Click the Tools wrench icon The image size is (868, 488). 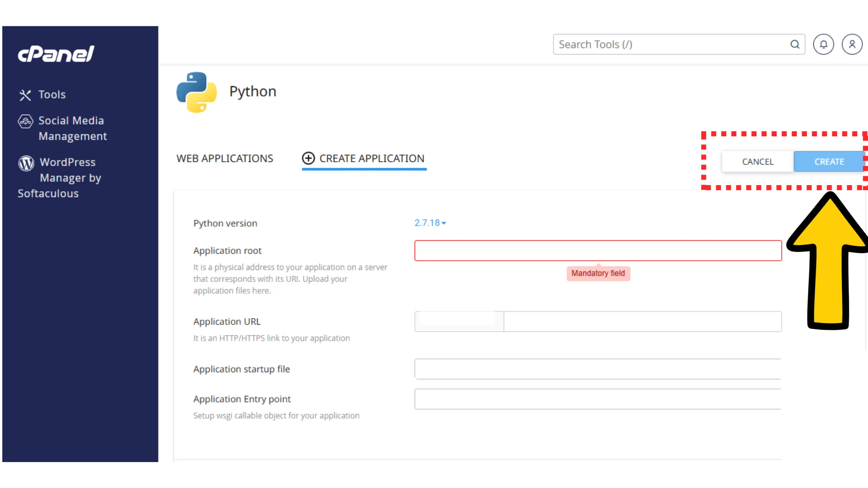(x=25, y=95)
